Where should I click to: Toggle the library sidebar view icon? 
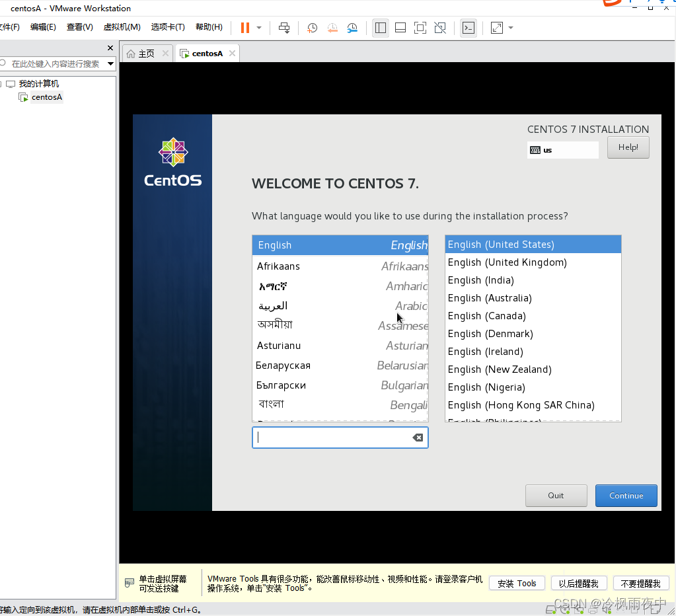point(380,28)
